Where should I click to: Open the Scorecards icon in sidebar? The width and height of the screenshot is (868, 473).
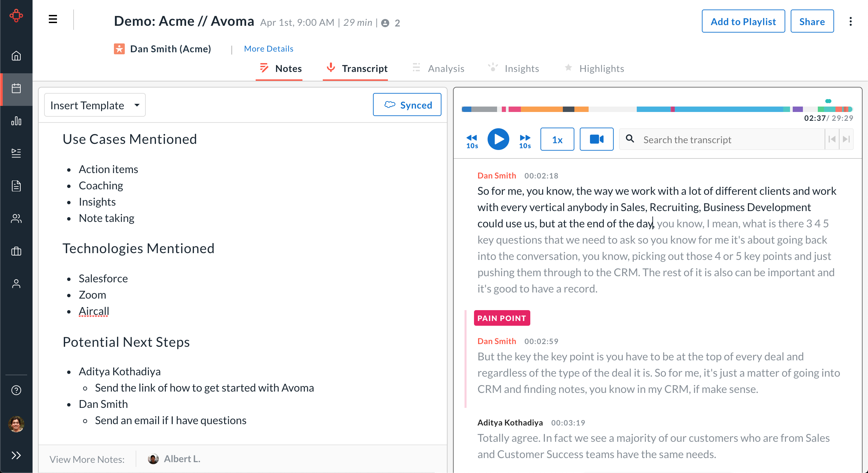coord(16,153)
